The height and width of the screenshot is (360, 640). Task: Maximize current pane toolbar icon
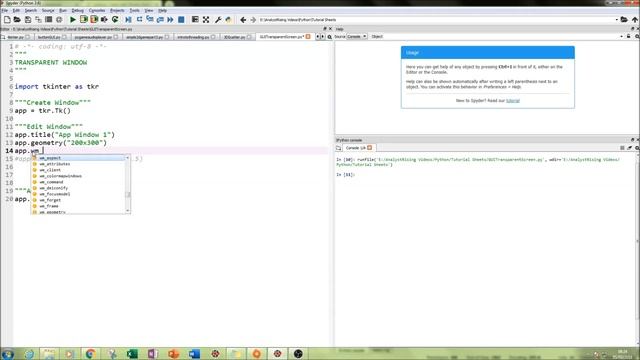(x=195, y=20)
